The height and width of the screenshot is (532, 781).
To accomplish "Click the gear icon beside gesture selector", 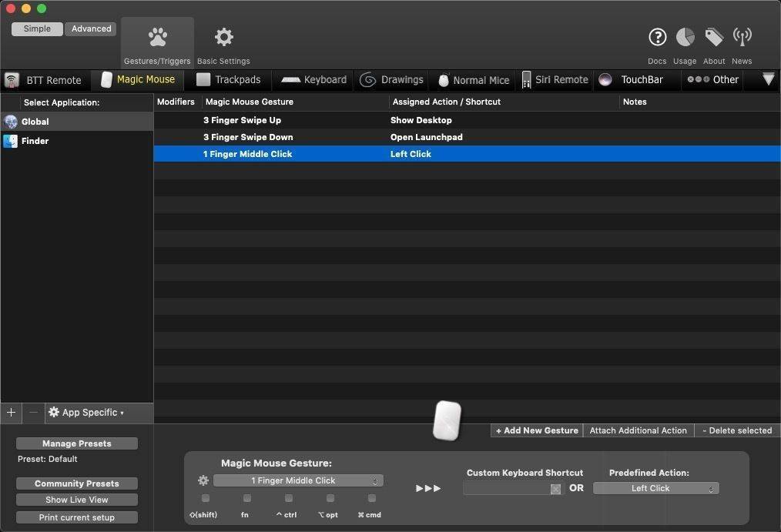I will click(x=203, y=480).
